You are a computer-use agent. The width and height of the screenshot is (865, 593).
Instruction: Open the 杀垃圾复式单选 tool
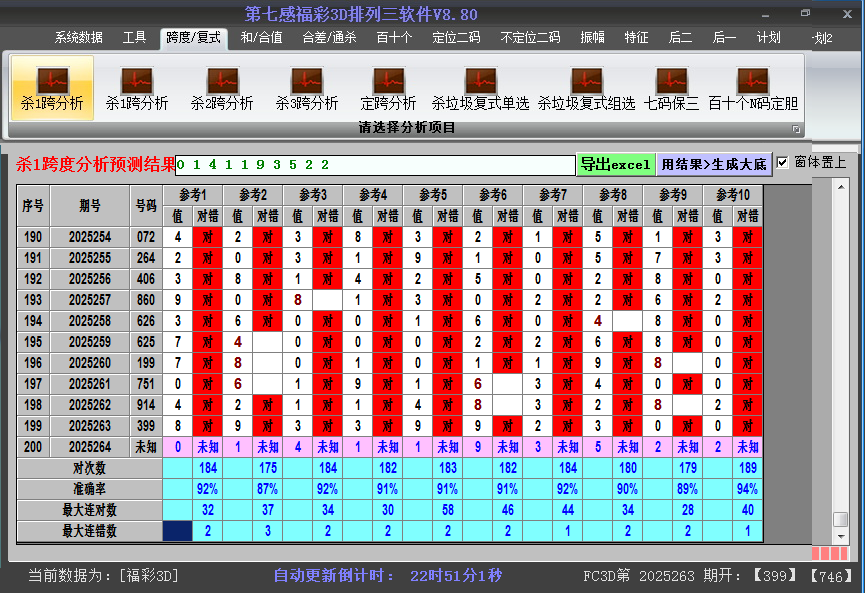(480, 88)
